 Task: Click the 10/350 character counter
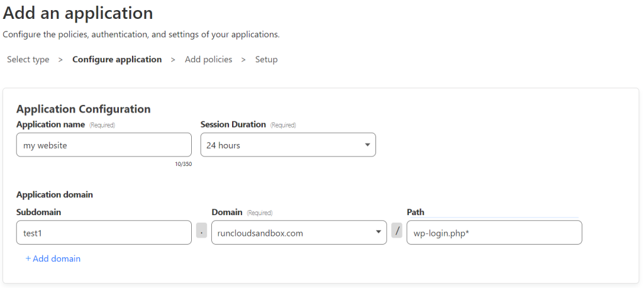(x=183, y=164)
